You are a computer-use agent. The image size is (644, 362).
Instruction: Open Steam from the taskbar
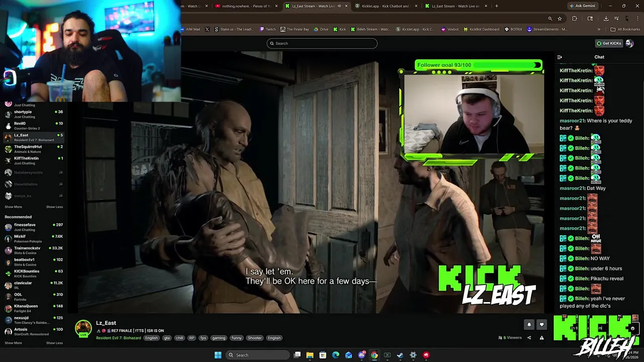click(x=400, y=355)
